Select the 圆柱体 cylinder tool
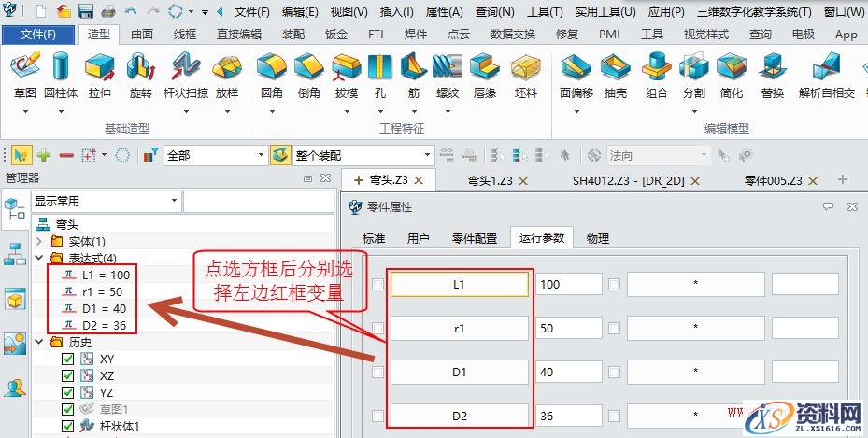The height and width of the screenshot is (438, 868). pyautogui.click(x=61, y=76)
